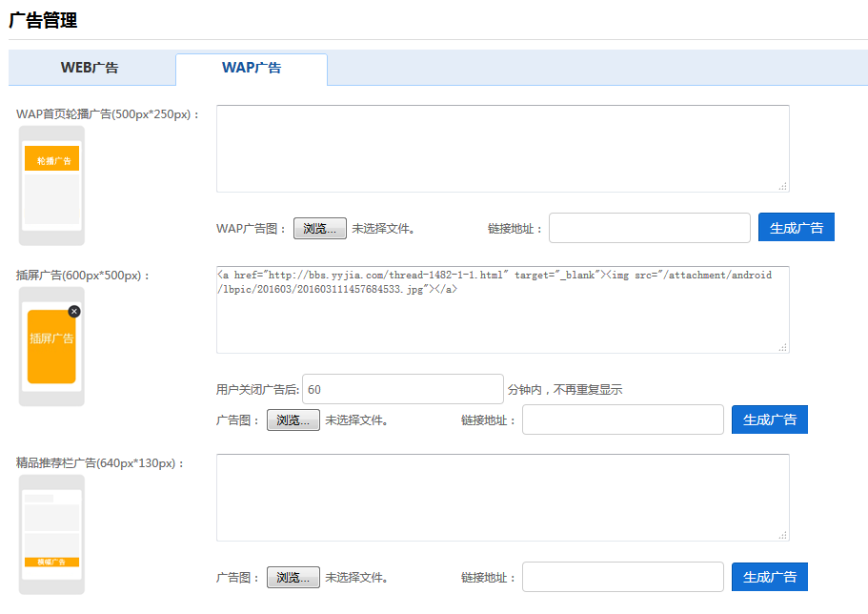Click the carousel ad phone preview thumbnail
This screenshot has height=614, width=868.
click(51, 186)
